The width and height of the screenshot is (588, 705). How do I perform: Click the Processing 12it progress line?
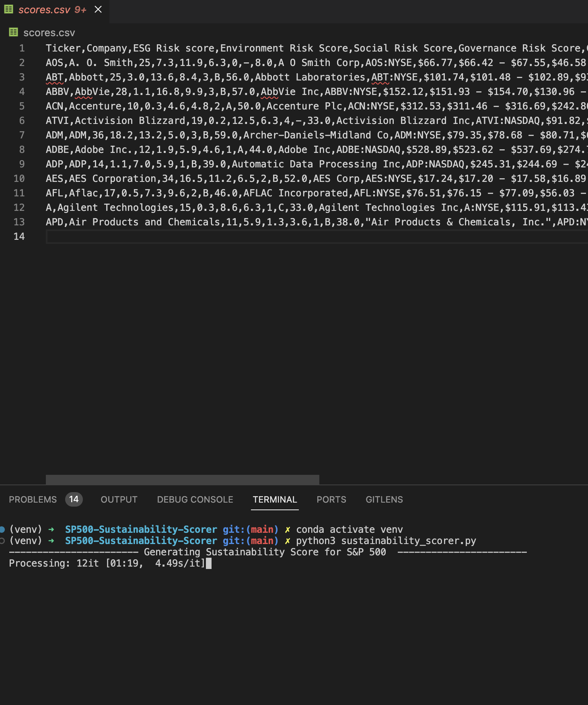click(x=107, y=563)
